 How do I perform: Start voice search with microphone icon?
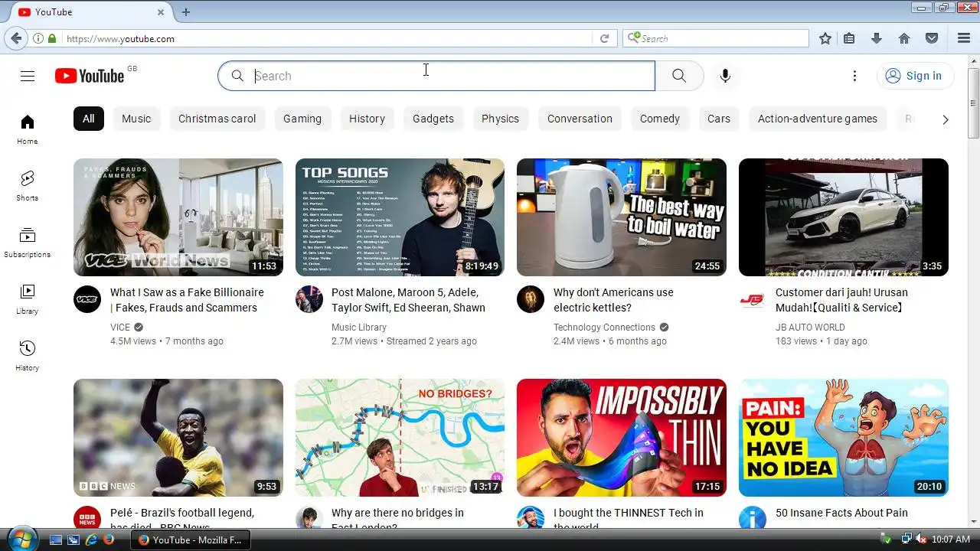725,76
